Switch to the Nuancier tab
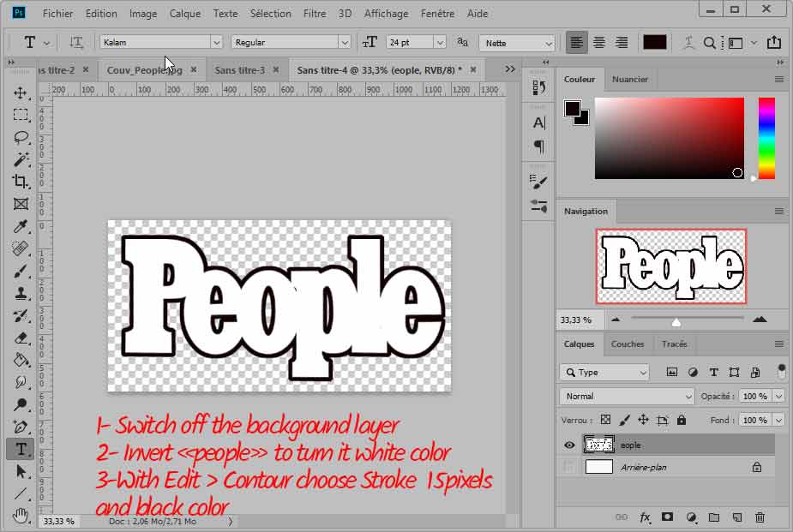 (629, 80)
